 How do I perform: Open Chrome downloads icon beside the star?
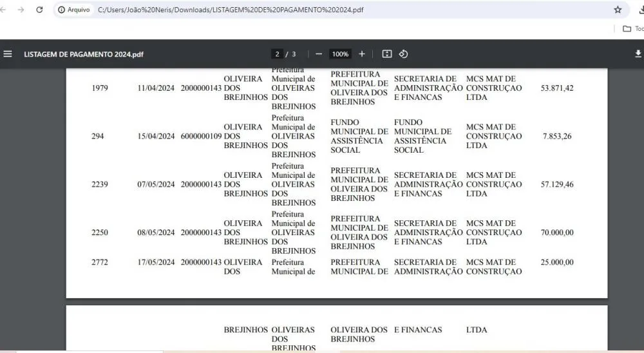[x=639, y=10]
